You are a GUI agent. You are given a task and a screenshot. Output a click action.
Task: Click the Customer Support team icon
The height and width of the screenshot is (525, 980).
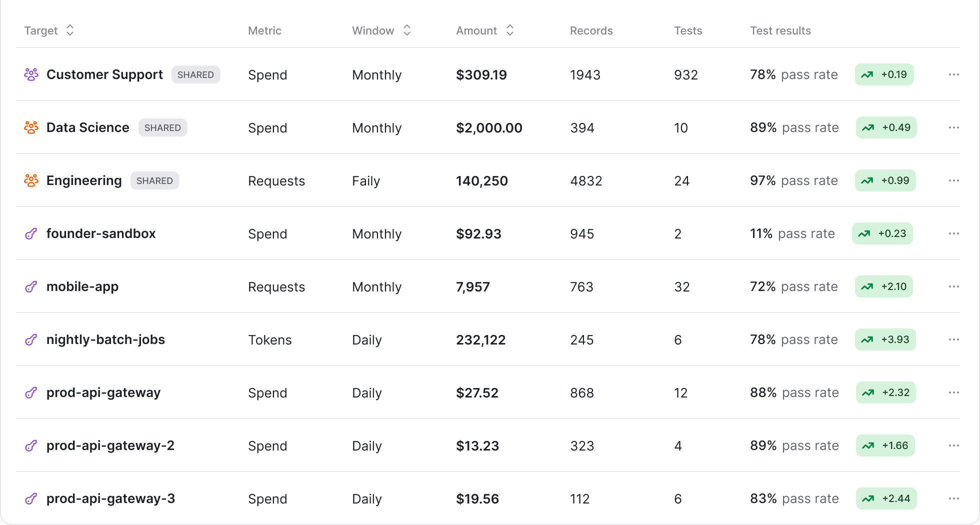click(x=31, y=74)
